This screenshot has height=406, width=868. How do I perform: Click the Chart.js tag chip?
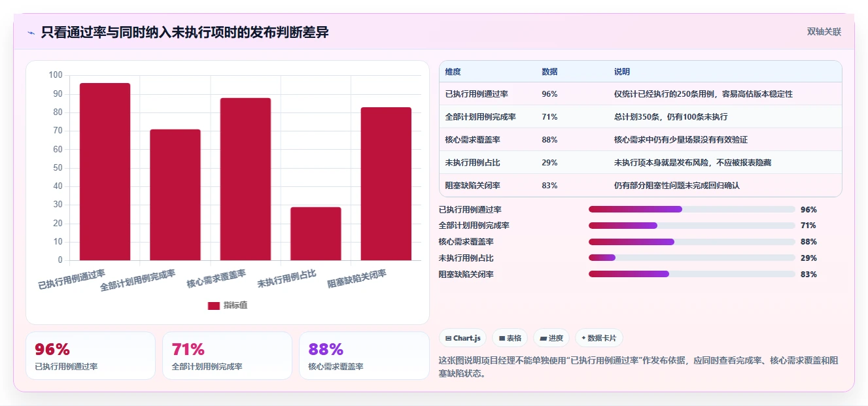pyautogui.click(x=462, y=338)
